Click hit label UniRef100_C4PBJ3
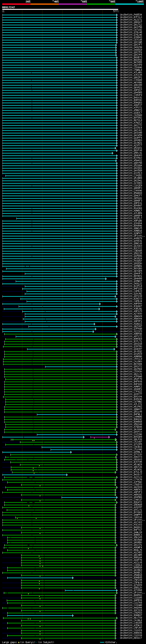The image size is (146, 644). [131, 291]
